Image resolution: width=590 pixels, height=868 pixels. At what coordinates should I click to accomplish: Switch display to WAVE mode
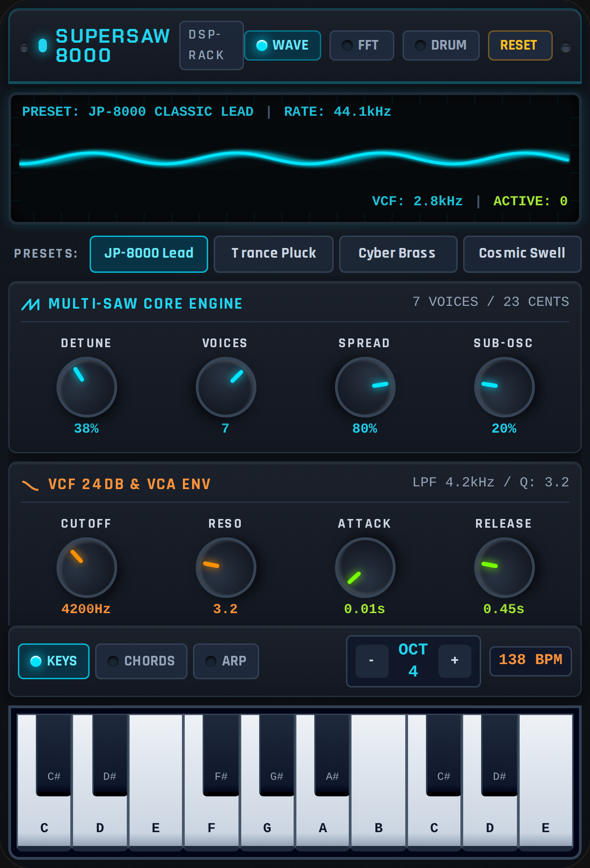point(283,45)
